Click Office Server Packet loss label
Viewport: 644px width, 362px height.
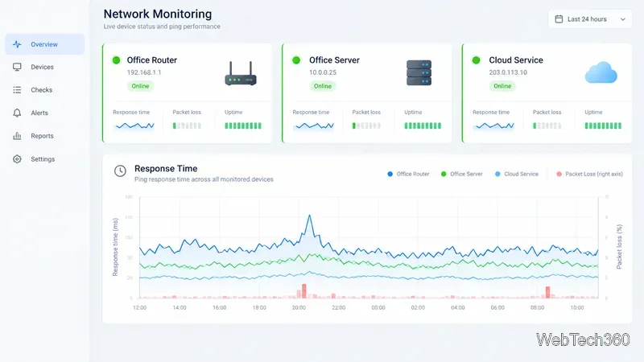[366, 113]
